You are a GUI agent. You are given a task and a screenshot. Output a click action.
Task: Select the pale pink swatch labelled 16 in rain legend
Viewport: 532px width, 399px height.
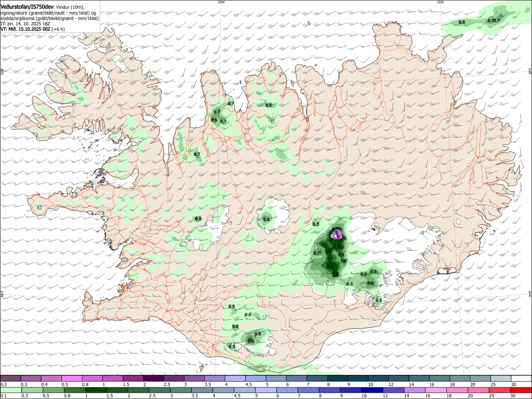pyautogui.click(x=436, y=390)
